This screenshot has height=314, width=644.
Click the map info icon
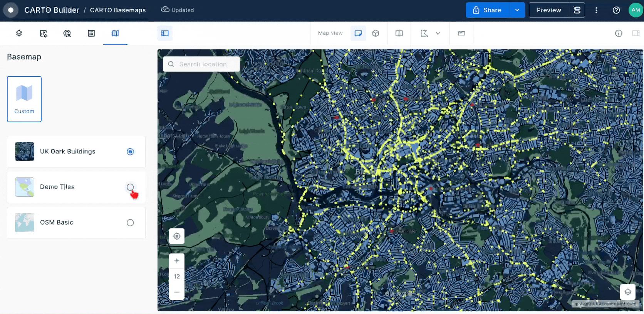point(619,33)
